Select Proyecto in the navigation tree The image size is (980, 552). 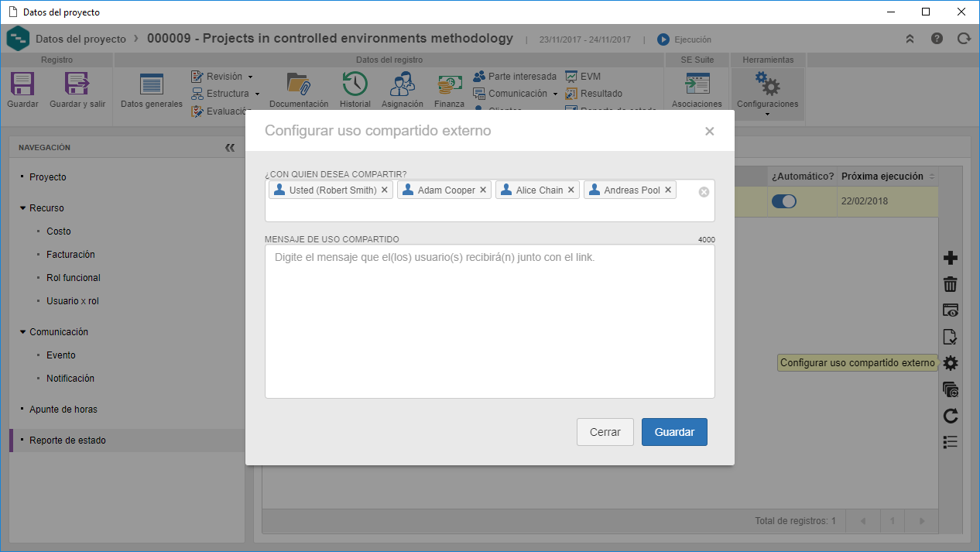48,177
